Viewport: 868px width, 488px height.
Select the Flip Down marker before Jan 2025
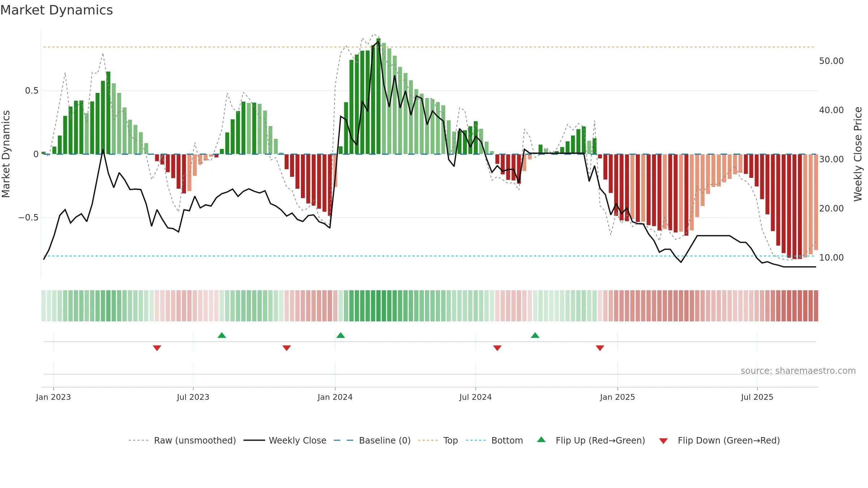(x=600, y=348)
